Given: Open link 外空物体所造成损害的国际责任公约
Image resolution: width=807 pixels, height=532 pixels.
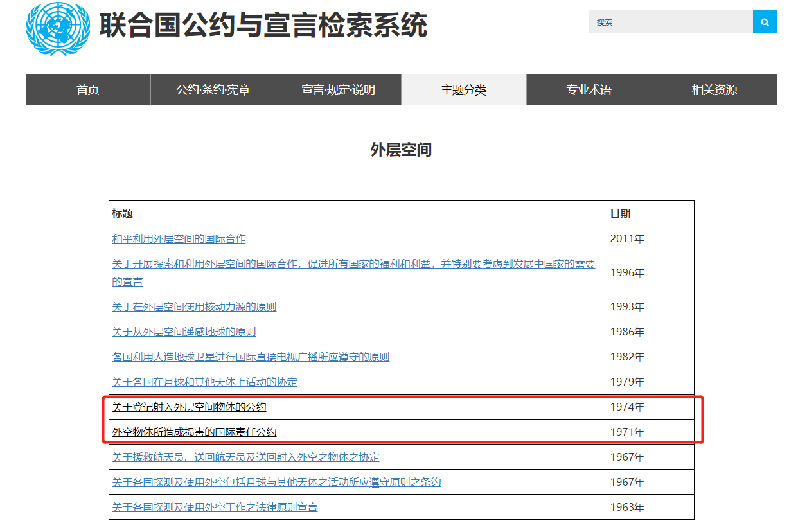Looking at the screenshot, I should [x=194, y=432].
